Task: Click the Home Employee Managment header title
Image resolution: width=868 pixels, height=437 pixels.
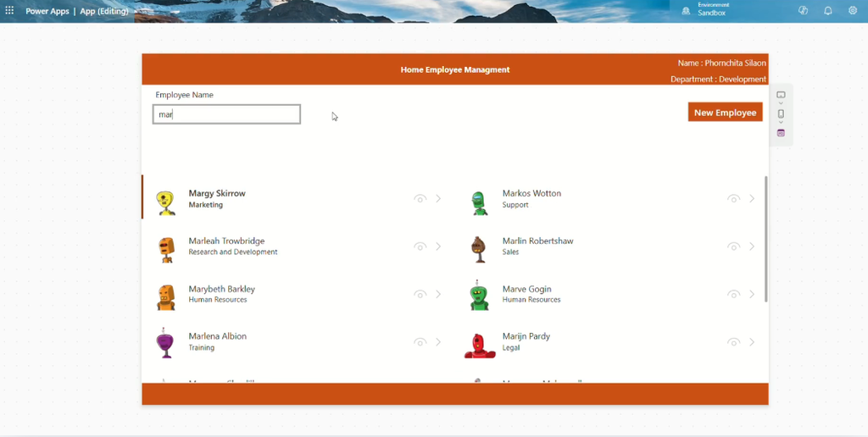Action: (455, 69)
